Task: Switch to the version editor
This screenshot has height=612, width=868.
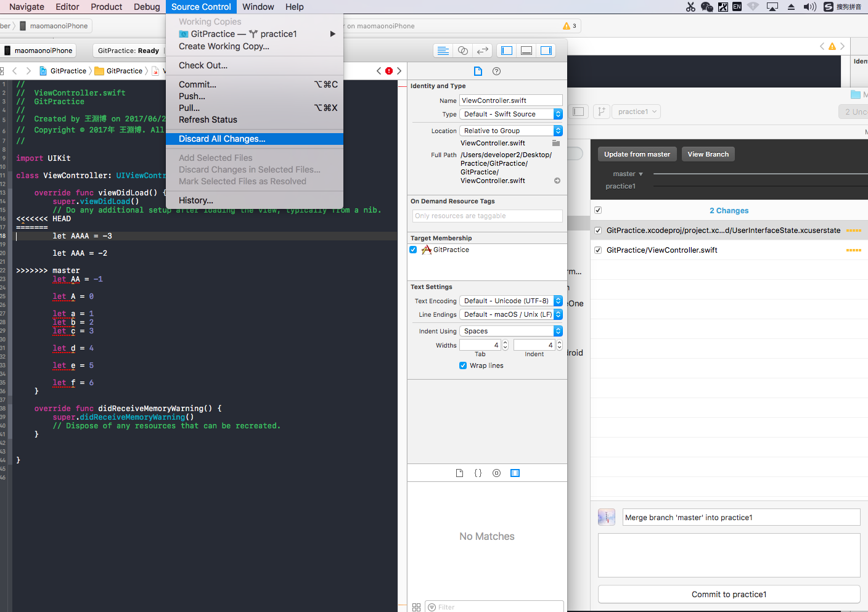Action: pos(483,51)
